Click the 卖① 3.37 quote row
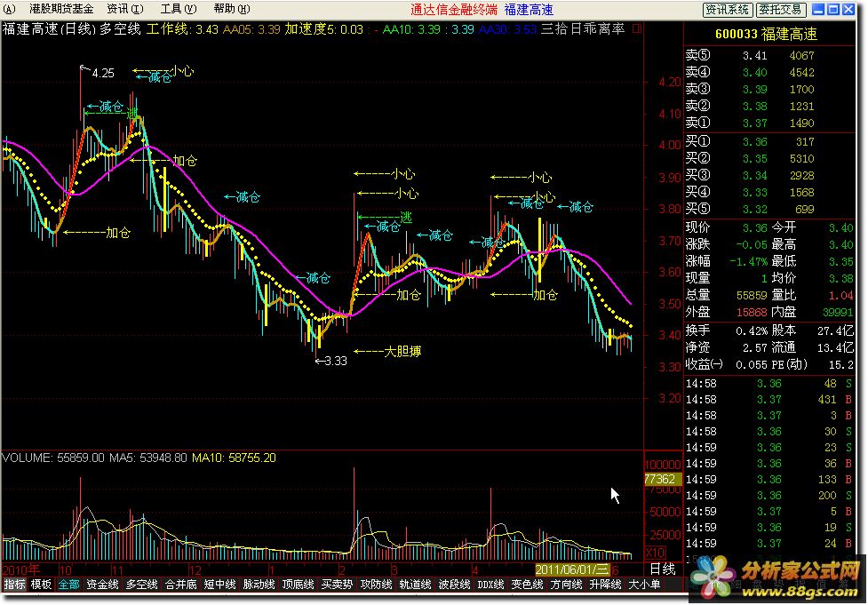868x605 pixels. [x=770, y=123]
